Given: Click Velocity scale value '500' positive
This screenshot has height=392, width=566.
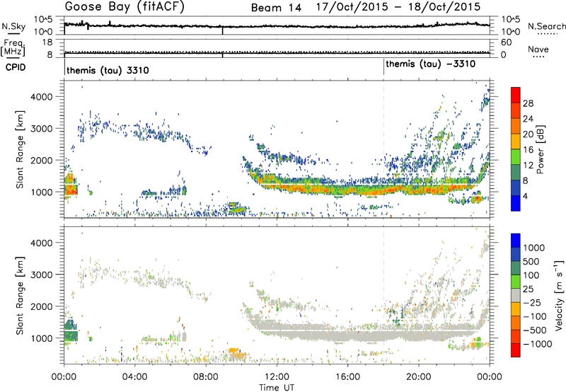Looking at the screenshot, I should point(531,261).
